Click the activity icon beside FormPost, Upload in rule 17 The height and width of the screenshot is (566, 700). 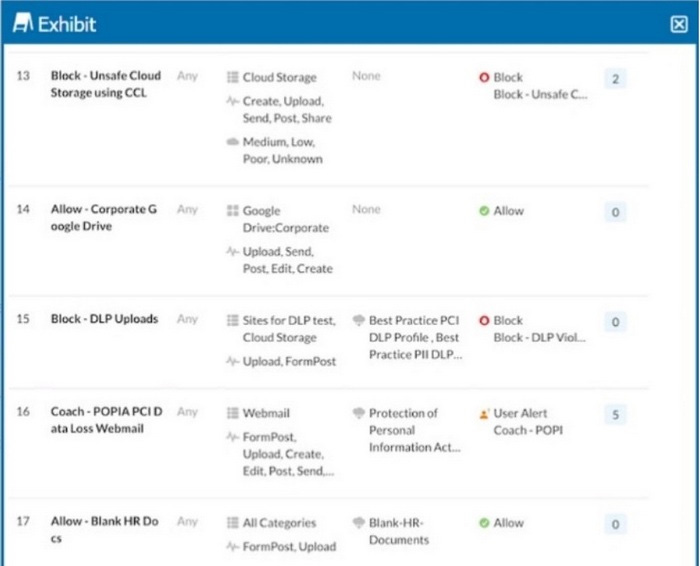click(233, 546)
